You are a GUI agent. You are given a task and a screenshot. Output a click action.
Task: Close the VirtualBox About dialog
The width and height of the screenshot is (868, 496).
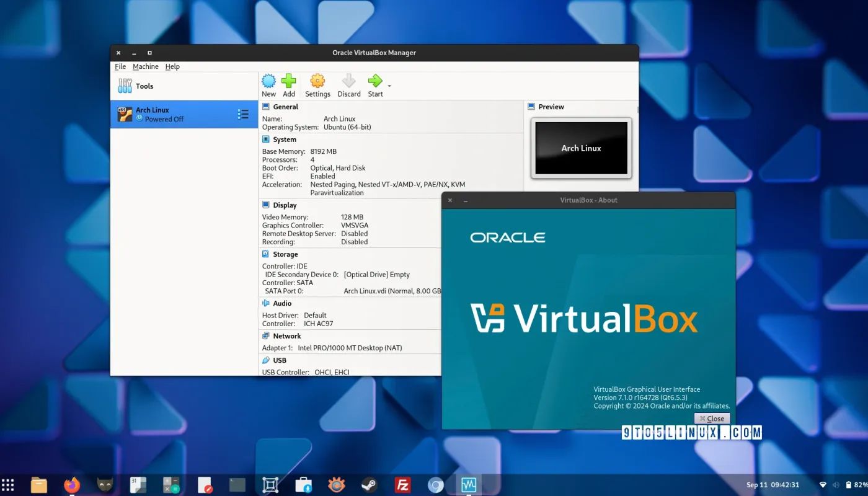712,418
